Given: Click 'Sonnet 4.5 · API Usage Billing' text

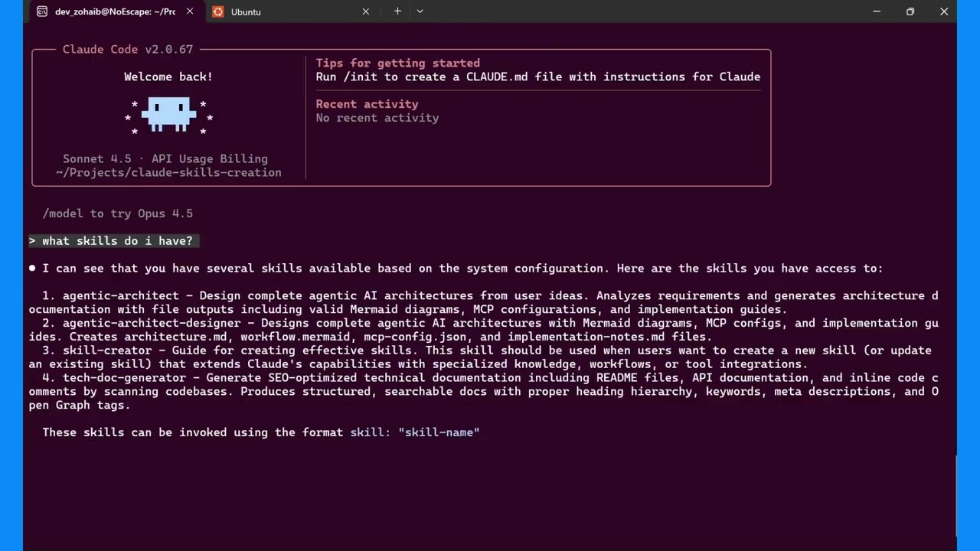Looking at the screenshot, I should pos(165,158).
